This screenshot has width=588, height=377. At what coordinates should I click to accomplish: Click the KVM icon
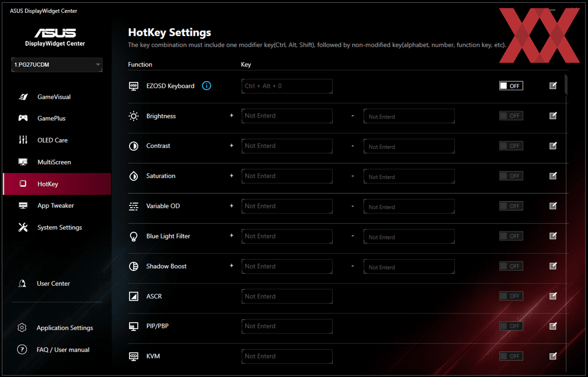[x=134, y=356]
